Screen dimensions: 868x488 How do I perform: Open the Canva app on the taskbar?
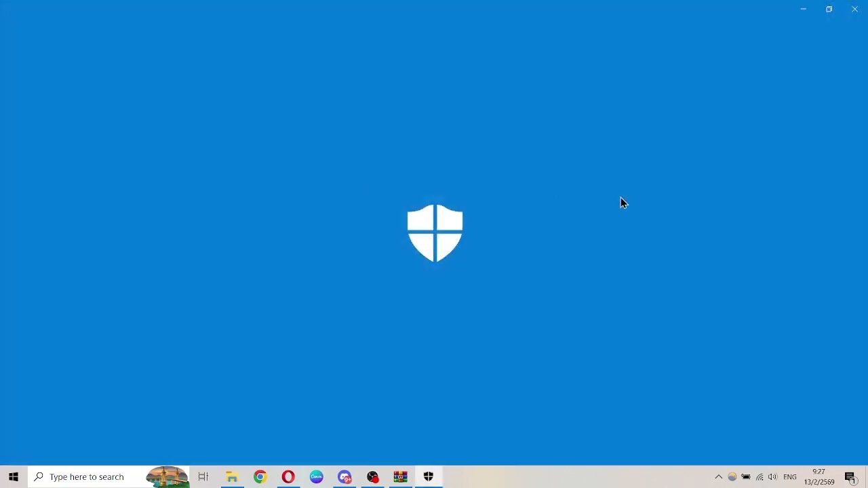pyautogui.click(x=317, y=476)
